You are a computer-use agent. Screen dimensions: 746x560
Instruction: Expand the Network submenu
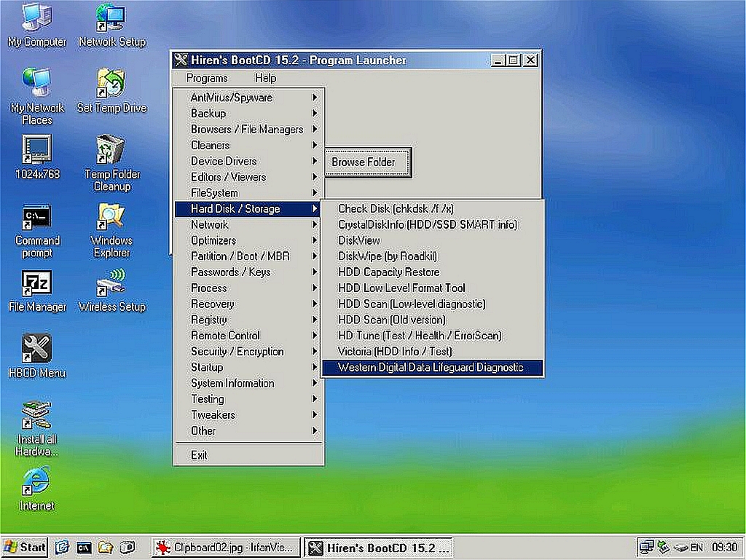tap(249, 224)
